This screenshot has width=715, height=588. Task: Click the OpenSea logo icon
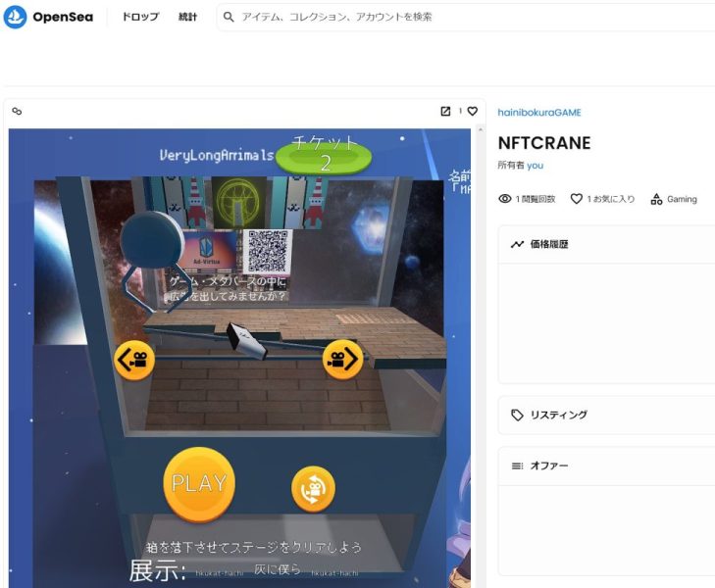(15, 17)
